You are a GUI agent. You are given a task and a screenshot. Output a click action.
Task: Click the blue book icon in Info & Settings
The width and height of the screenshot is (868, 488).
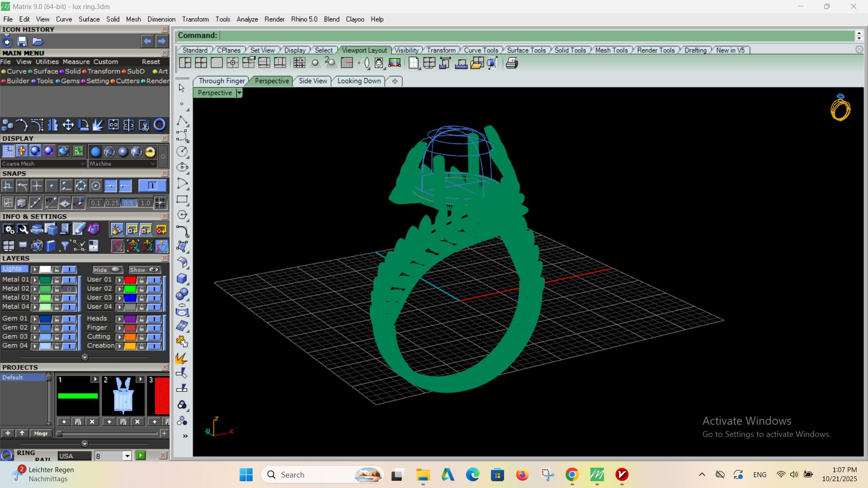coord(51,245)
